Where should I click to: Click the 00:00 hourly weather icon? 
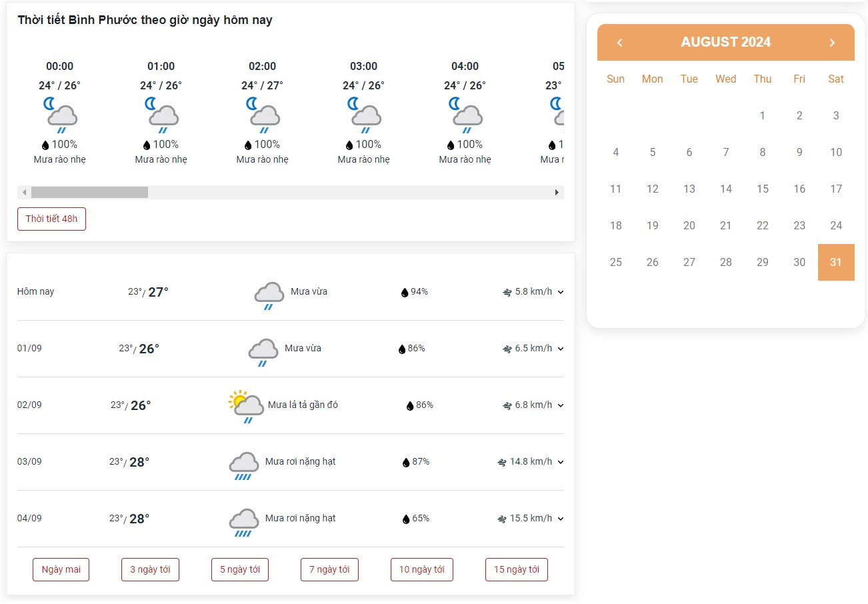pos(60,115)
